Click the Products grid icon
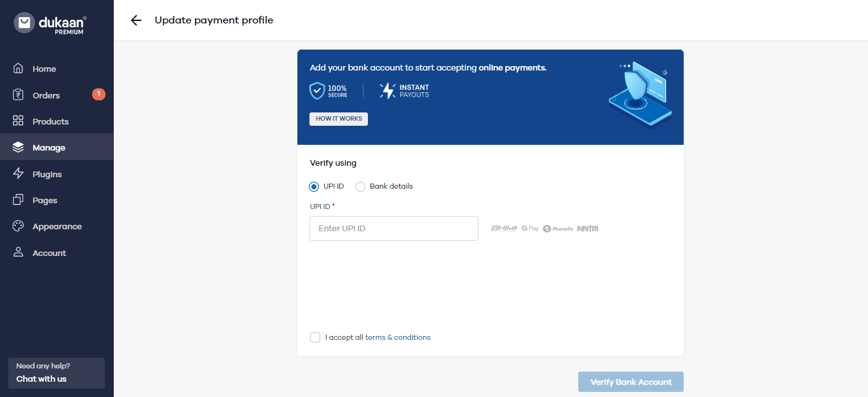 (18, 121)
